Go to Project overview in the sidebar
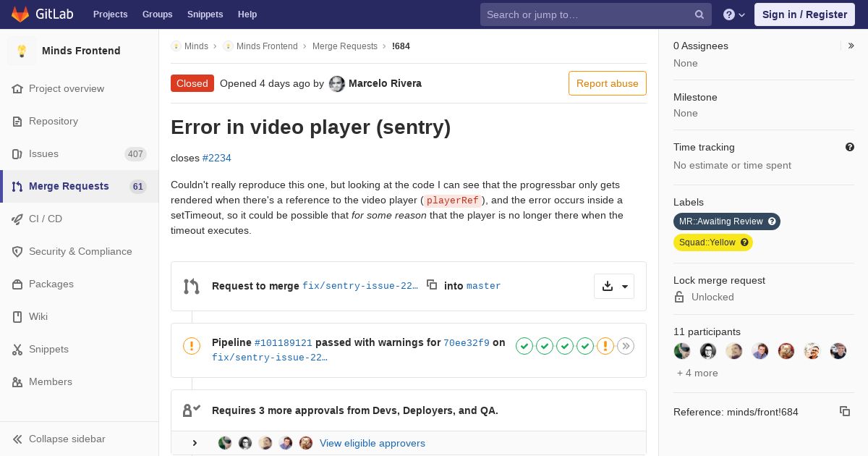 pyautogui.click(x=67, y=88)
